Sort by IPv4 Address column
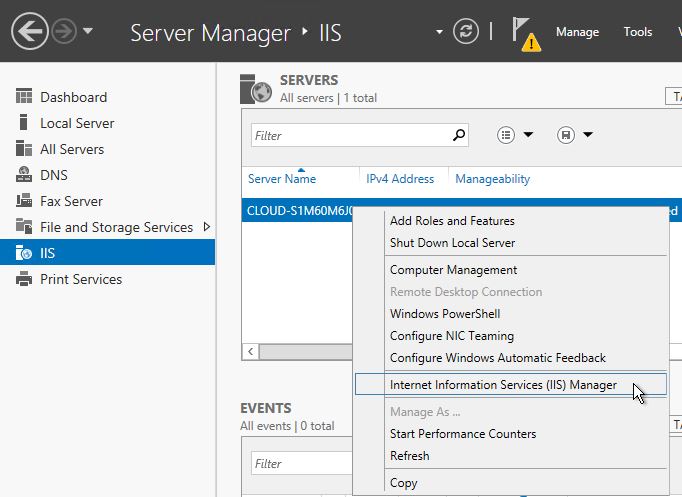This screenshot has height=497, width=682. [x=400, y=179]
